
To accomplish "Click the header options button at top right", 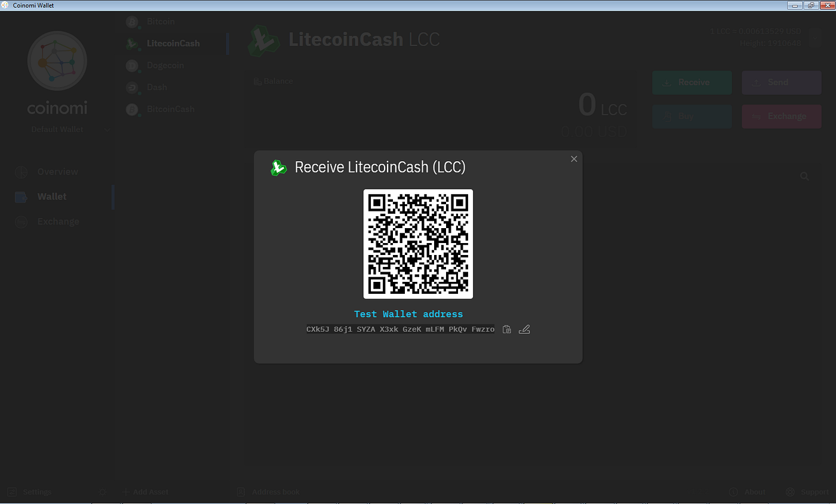I will (x=815, y=38).
